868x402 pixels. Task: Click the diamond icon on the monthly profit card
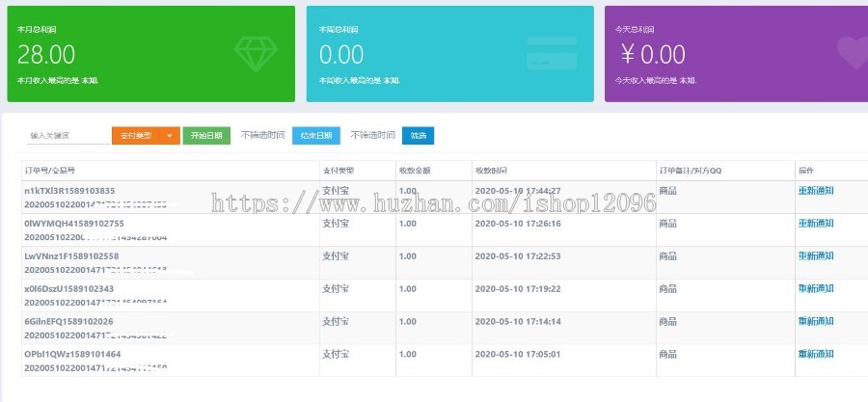(x=256, y=54)
